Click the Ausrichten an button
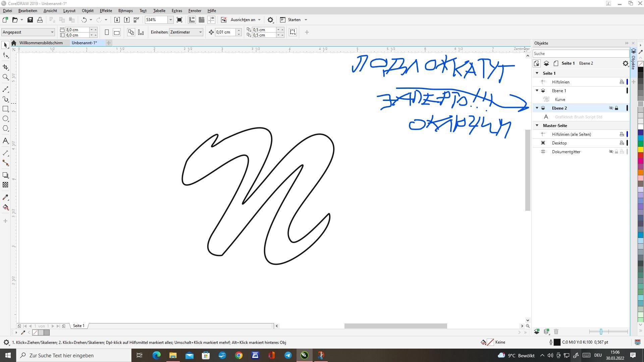644x362 pixels. (243, 20)
